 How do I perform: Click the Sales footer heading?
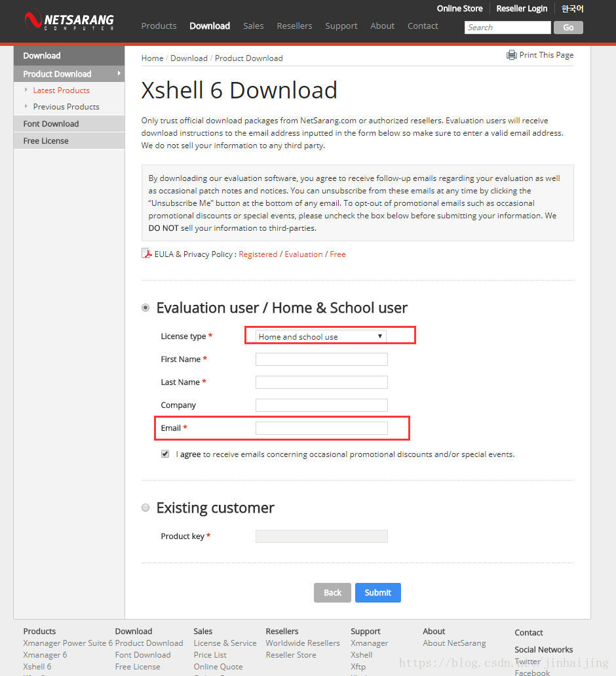coord(203,631)
